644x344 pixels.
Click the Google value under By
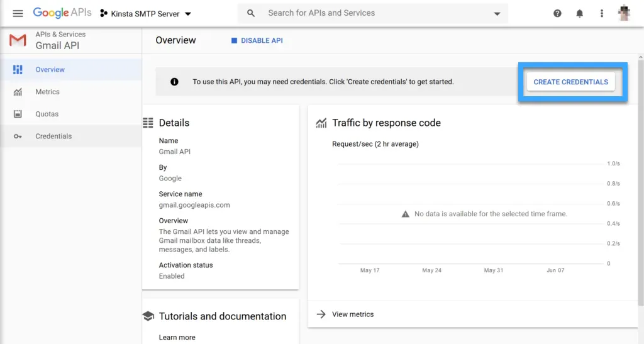pyautogui.click(x=170, y=178)
